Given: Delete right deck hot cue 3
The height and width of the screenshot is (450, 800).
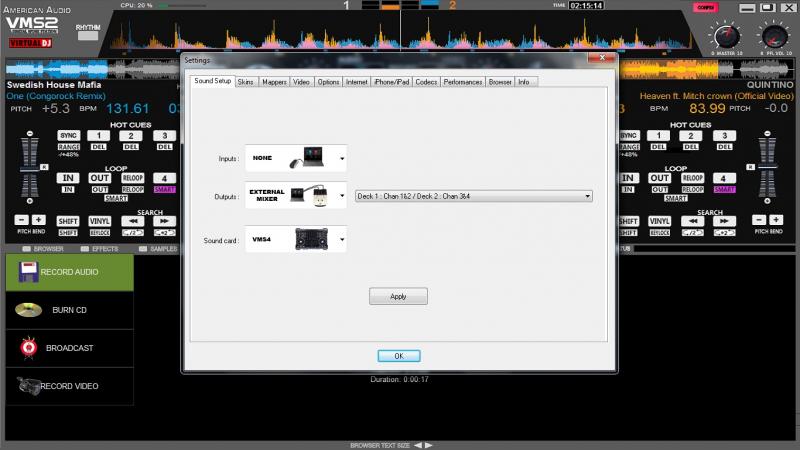Looking at the screenshot, I should pos(724,147).
